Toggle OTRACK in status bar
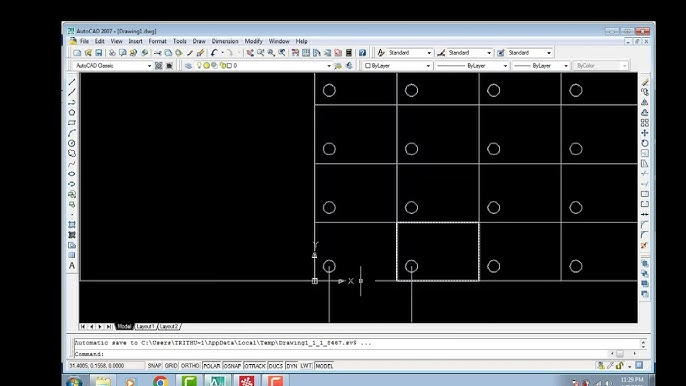The image size is (686, 386). pos(255,366)
